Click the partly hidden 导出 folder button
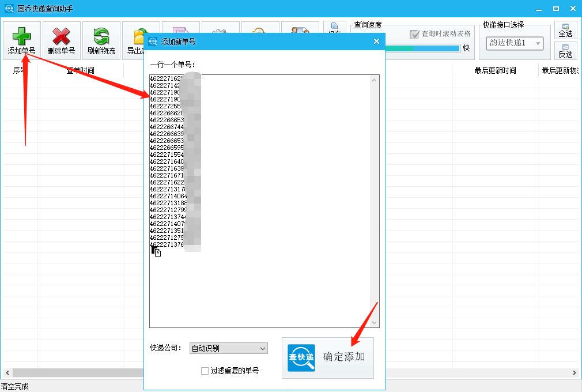This screenshot has height=392, width=582. tap(133, 40)
